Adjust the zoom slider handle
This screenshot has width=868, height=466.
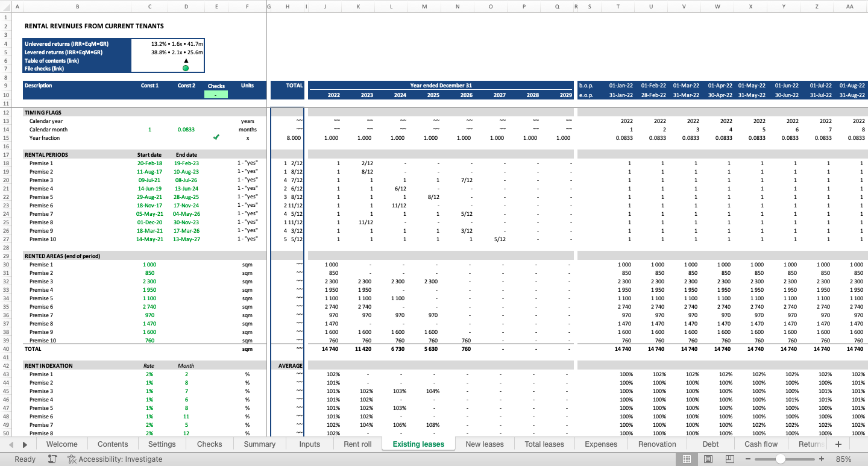780,459
